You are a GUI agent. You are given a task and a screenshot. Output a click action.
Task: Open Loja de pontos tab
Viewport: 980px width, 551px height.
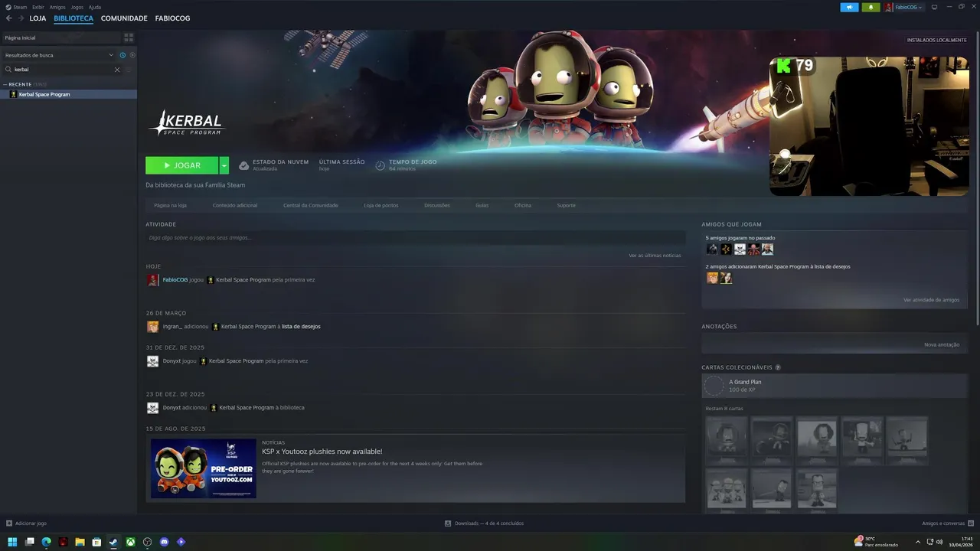[381, 205]
